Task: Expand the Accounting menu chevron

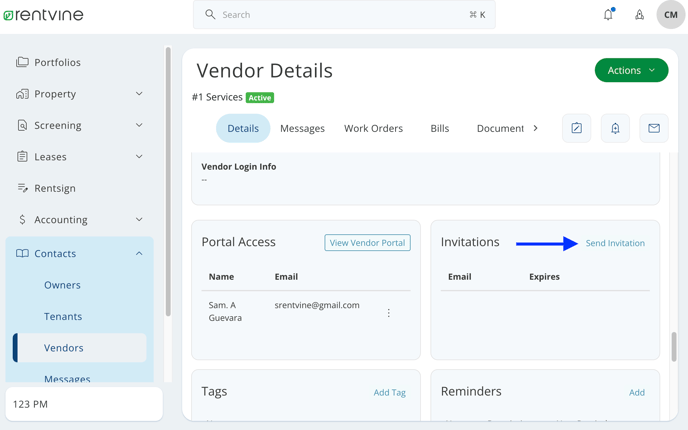Action: (x=139, y=219)
